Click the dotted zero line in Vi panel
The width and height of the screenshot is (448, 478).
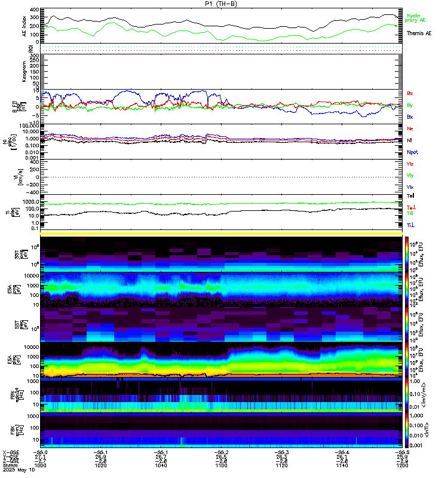point(221,177)
